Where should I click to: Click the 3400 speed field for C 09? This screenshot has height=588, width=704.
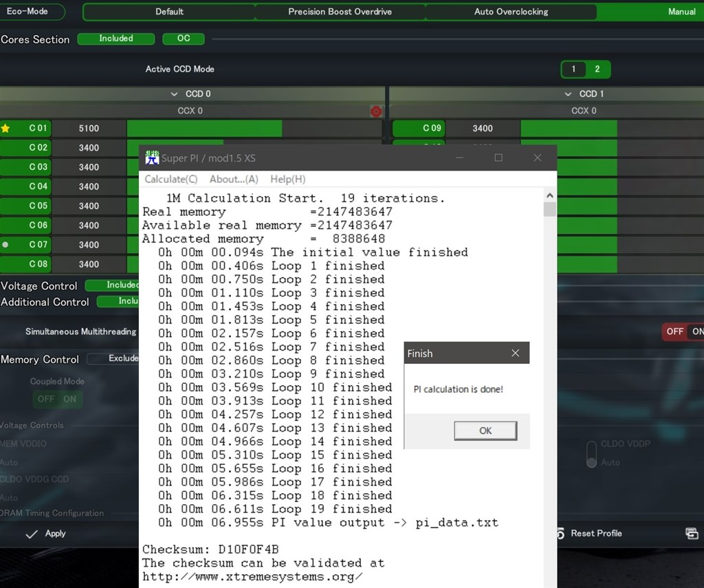point(483,129)
